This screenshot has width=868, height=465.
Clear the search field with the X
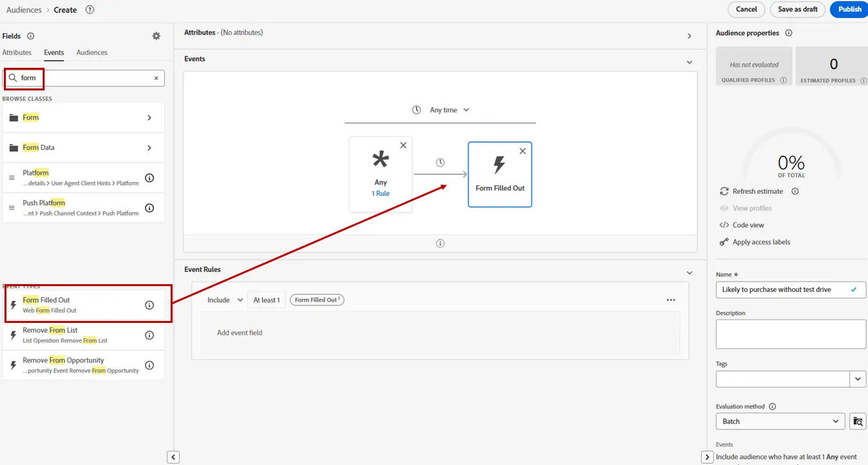coord(156,78)
